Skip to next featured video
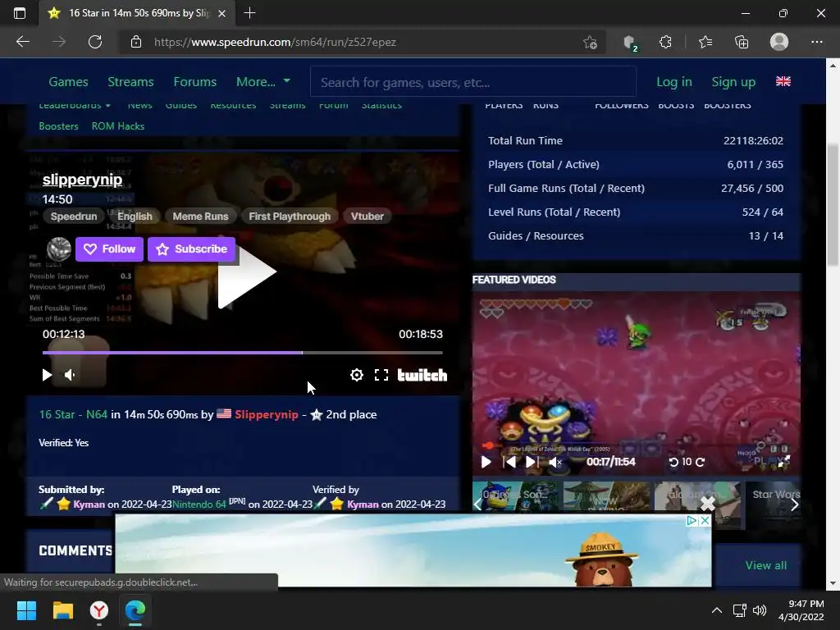This screenshot has width=840, height=630. click(x=532, y=462)
